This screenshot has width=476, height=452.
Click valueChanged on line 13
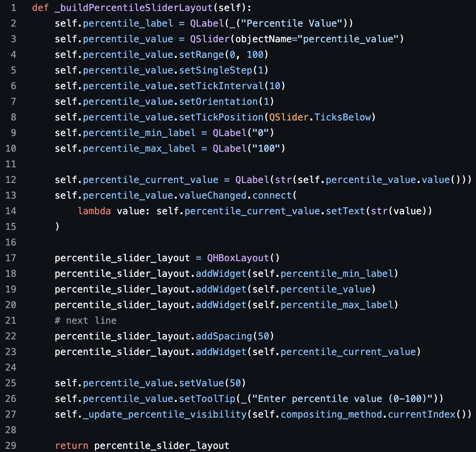(213, 196)
